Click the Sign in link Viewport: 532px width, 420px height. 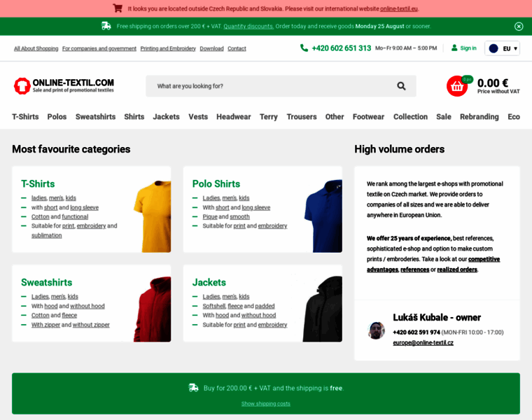468,48
